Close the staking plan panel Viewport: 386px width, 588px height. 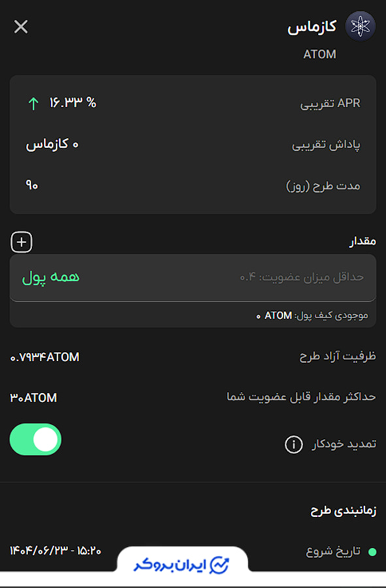point(20,27)
